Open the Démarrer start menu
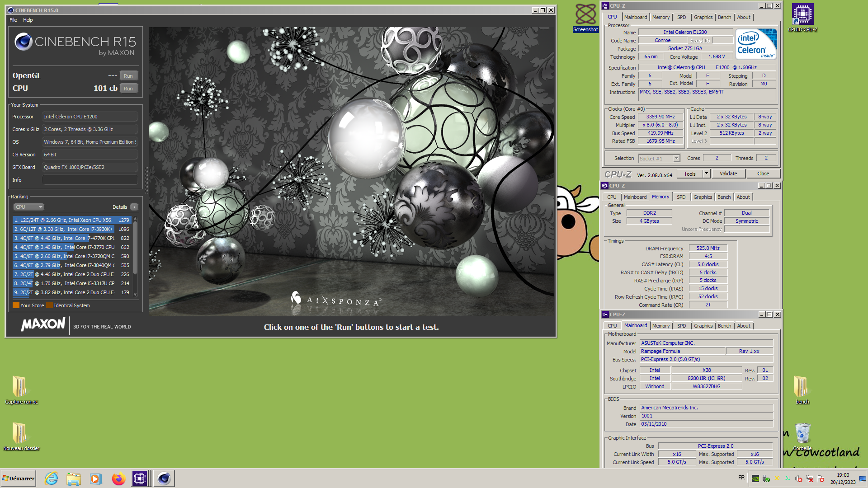 [x=19, y=478]
